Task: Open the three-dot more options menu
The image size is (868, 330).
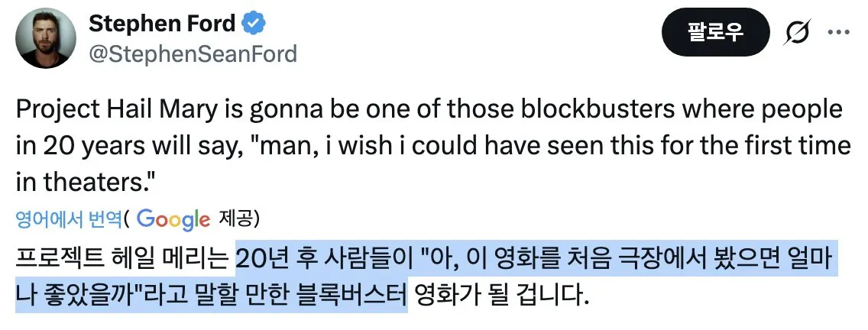Action: 839,34
